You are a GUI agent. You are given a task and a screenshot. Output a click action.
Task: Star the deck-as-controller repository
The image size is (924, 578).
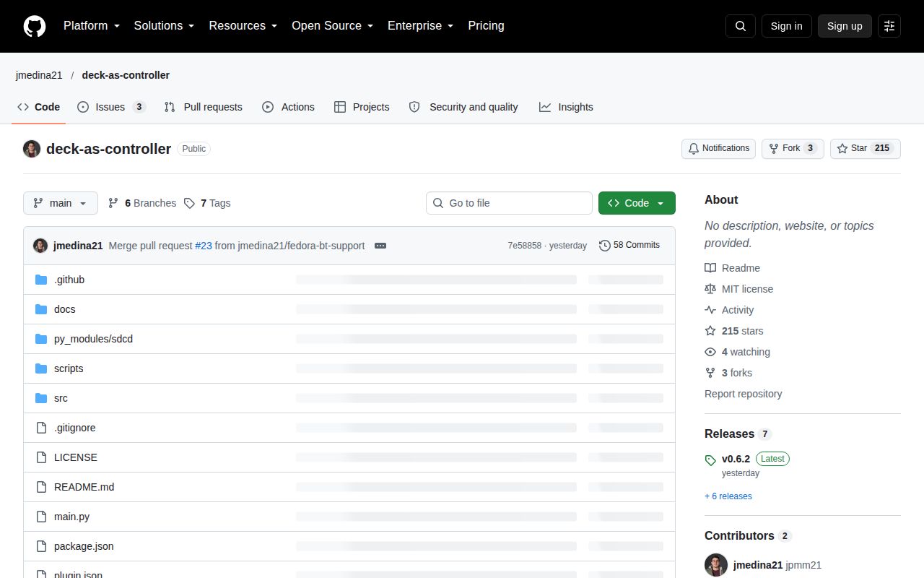coord(866,149)
